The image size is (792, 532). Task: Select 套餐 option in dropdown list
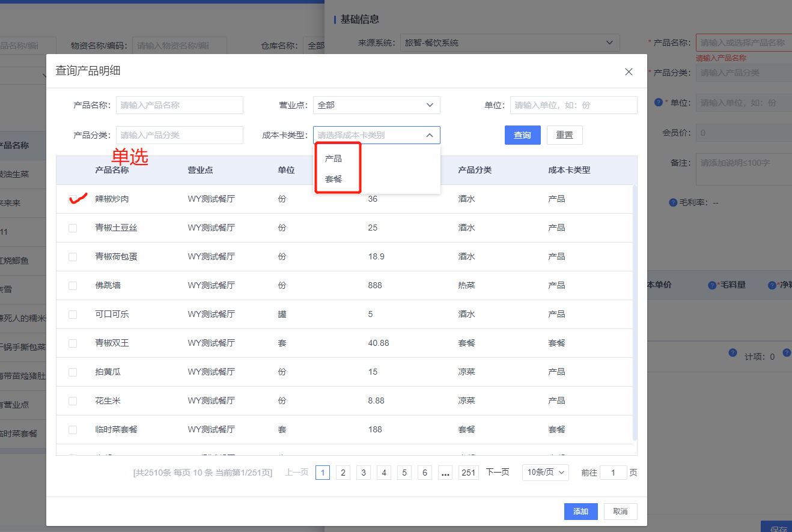point(334,179)
